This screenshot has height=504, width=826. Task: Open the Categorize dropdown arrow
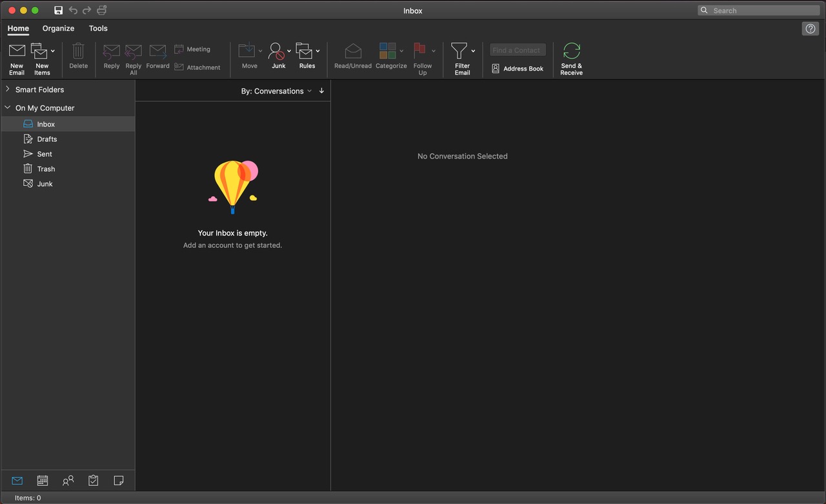point(401,51)
